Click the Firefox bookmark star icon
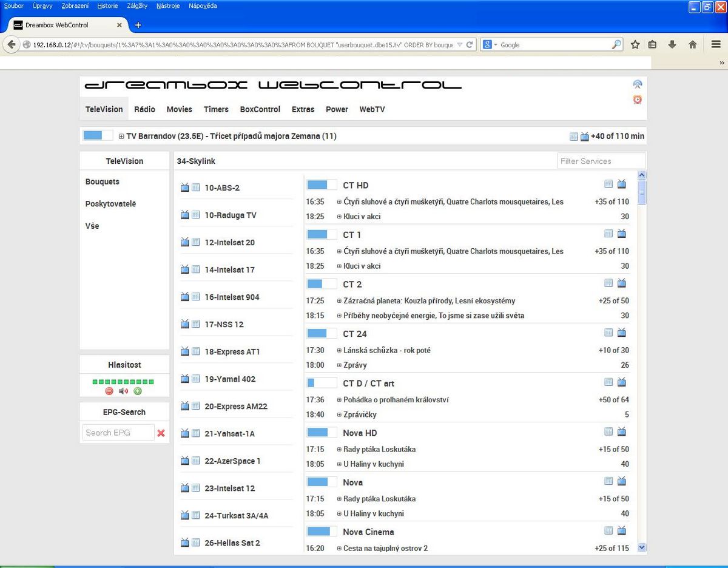This screenshot has width=728, height=568. [x=635, y=44]
